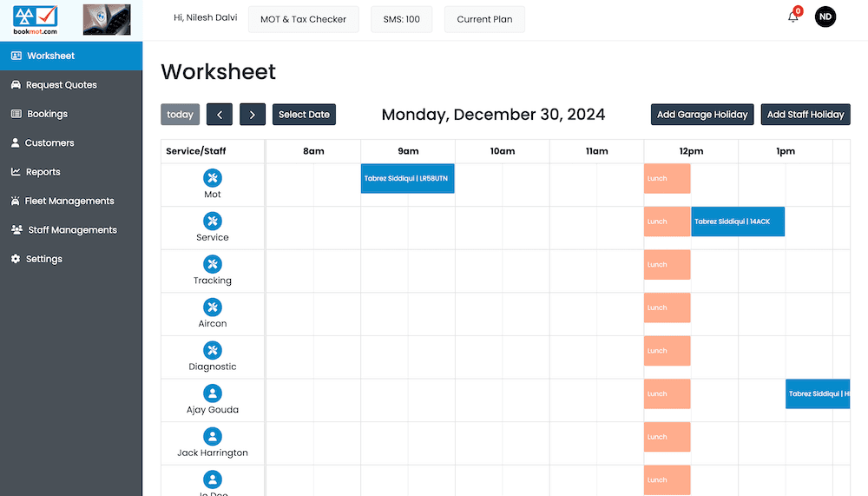868x496 pixels.
Task: Open the 9am Tabrez Siddiqui LR58UTN booking
Action: pos(407,178)
